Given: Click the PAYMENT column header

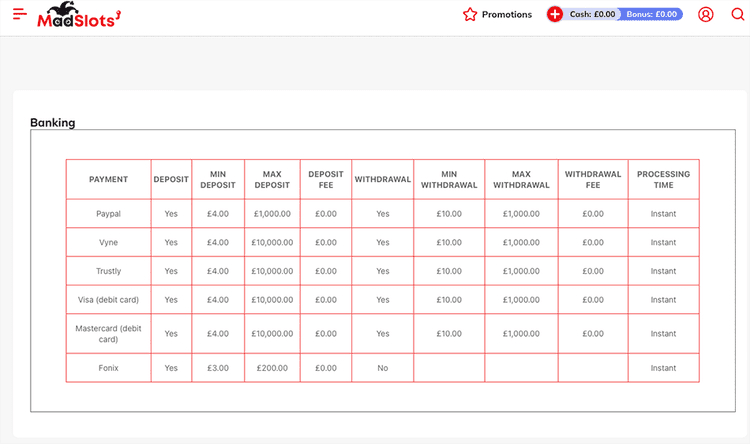Looking at the screenshot, I should pos(109,179).
